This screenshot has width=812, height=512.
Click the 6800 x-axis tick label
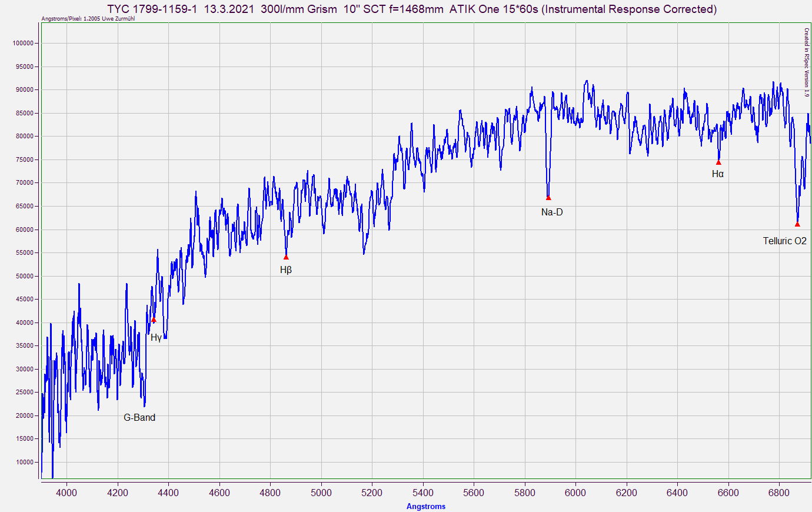[x=778, y=493]
